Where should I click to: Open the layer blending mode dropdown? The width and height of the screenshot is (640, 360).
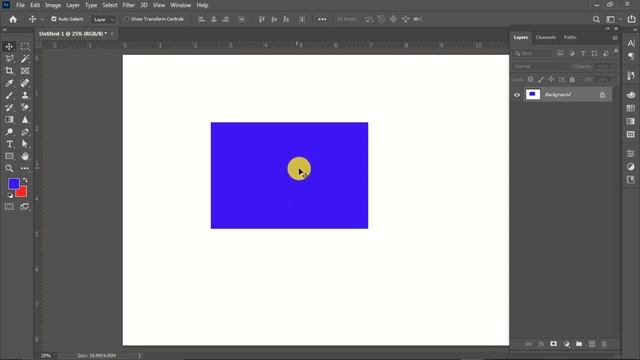click(x=540, y=66)
